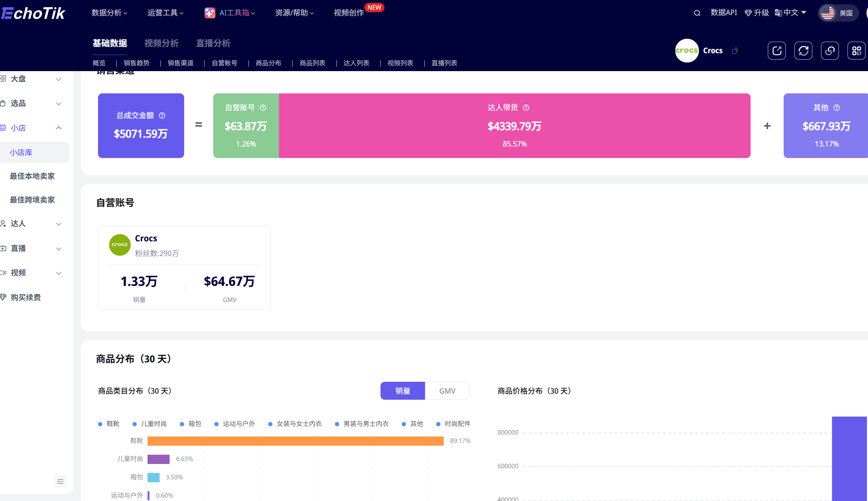Switch product category chart to GMV

click(x=447, y=390)
